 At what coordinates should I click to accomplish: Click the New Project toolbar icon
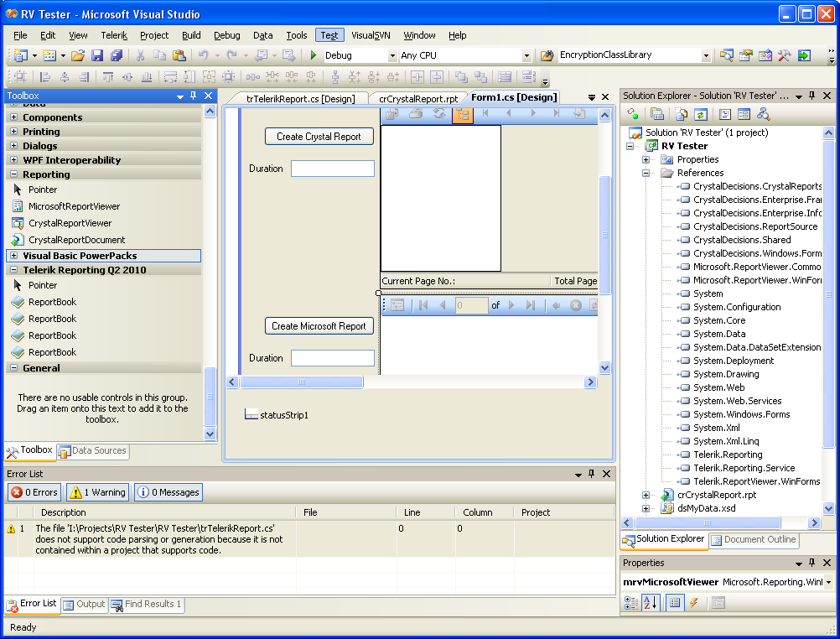21,55
